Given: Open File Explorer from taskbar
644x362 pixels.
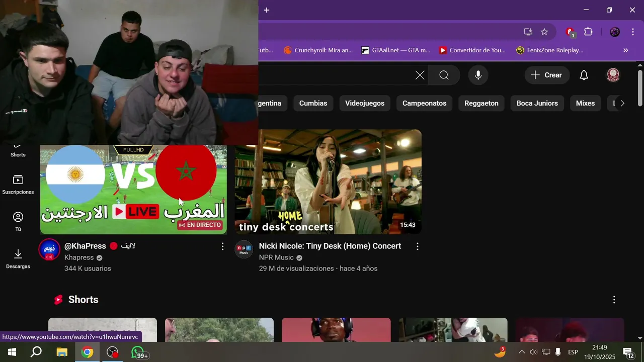Looking at the screenshot, I should coord(61,352).
